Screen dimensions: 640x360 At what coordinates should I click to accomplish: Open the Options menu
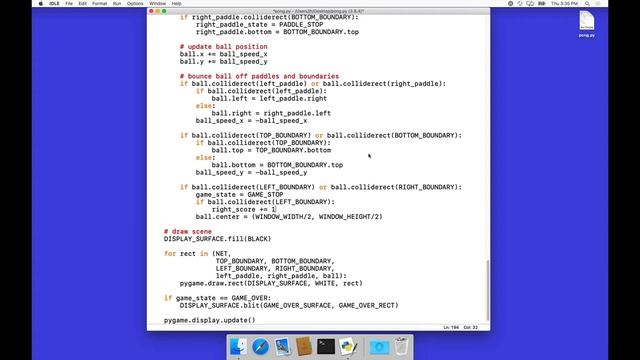(x=135, y=3)
